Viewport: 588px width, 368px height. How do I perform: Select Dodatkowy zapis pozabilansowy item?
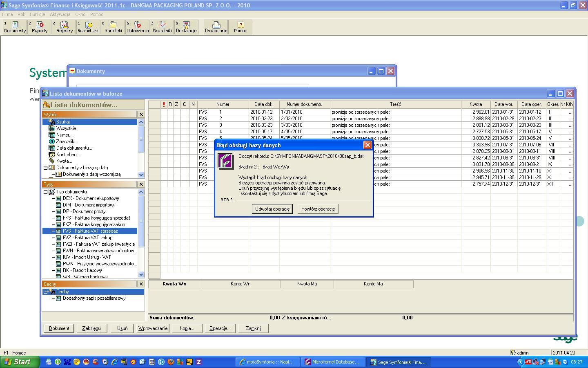pos(94,298)
